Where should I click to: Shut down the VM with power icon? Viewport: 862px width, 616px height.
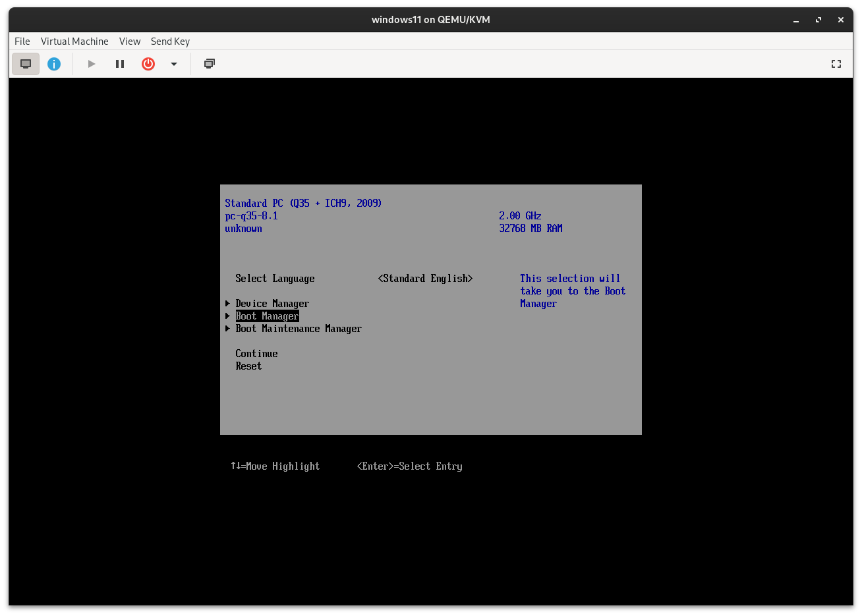(148, 64)
